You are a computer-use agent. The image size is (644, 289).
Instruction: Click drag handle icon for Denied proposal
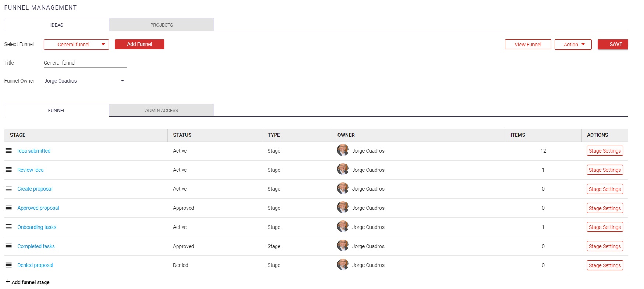pos(8,265)
